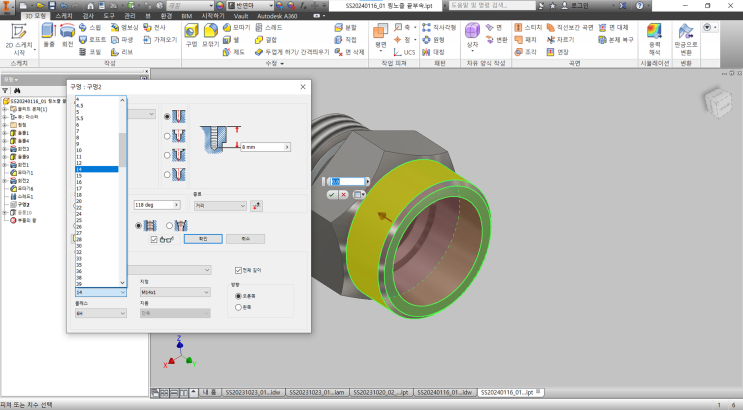This screenshot has width=743, height=410.
Task: Open the 6H class dropdown
Action: coord(101,312)
